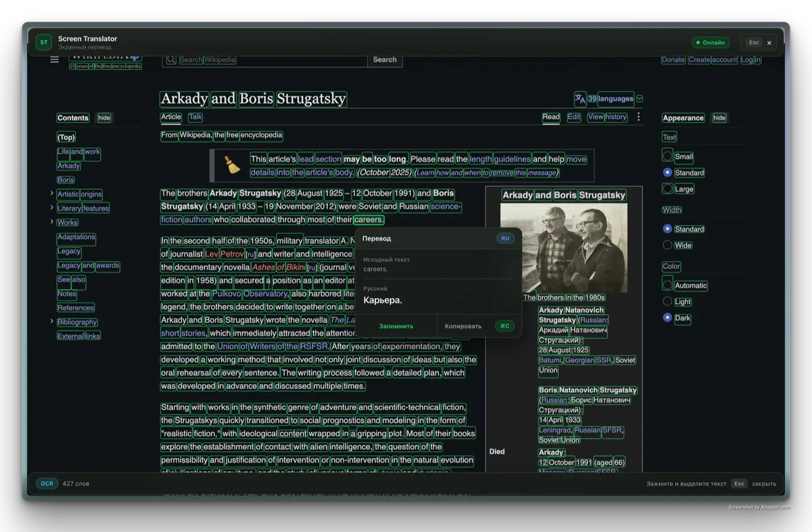This screenshot has width=812, height=532.
Task: Expand the Bibliography contents section
Action: pyautogui.click(x=52, y=321)
